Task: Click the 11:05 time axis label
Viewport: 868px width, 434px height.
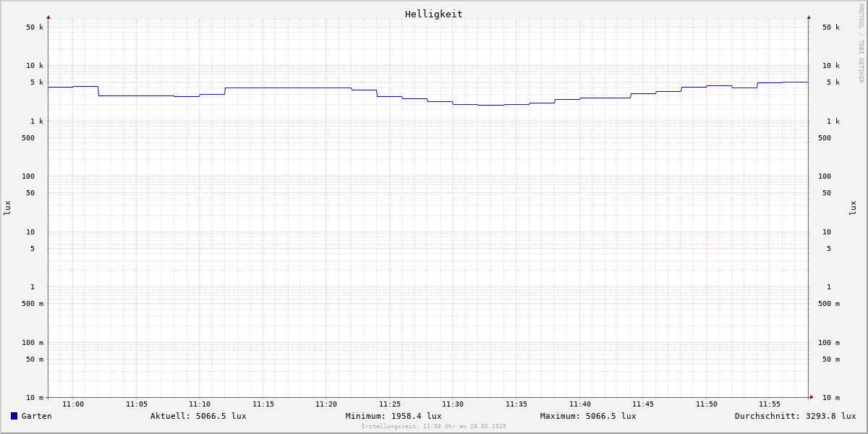Action: pos(137,404)
